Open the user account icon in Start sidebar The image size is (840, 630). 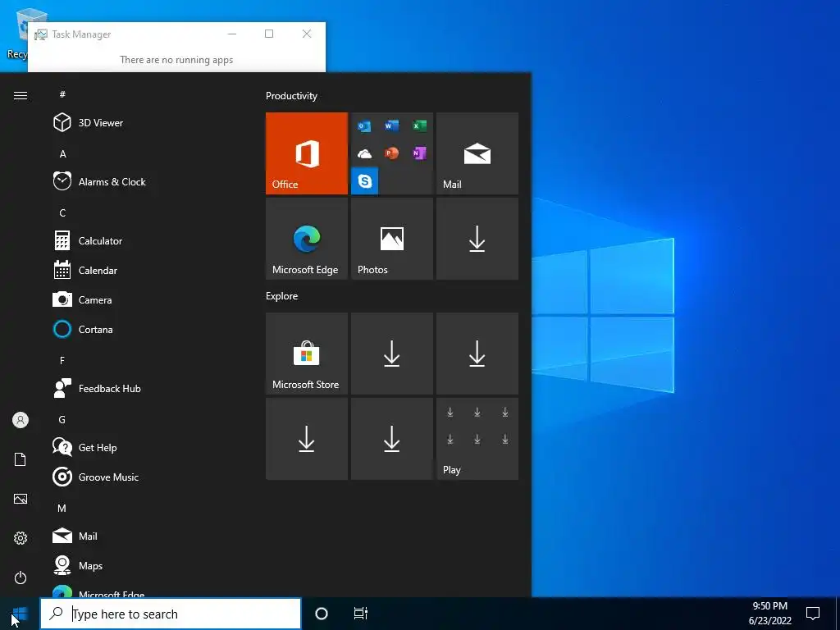(21, 420)
